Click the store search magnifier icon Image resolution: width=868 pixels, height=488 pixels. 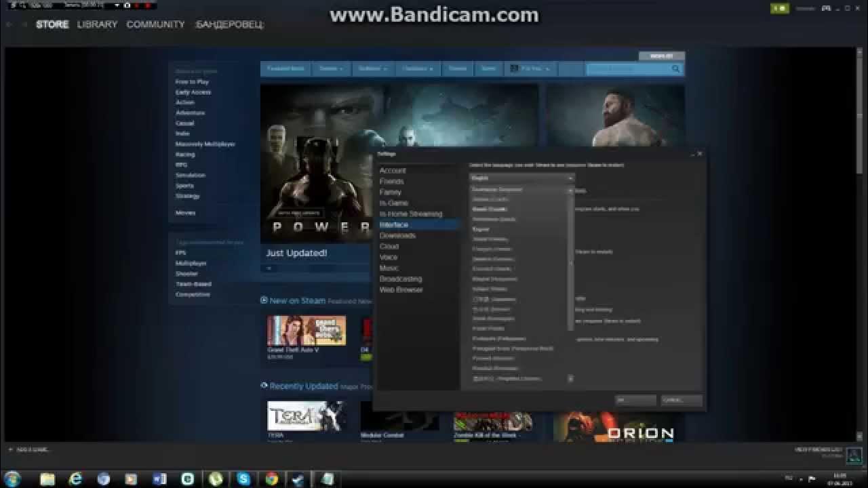pyautogui.click(x=675, y=68)
